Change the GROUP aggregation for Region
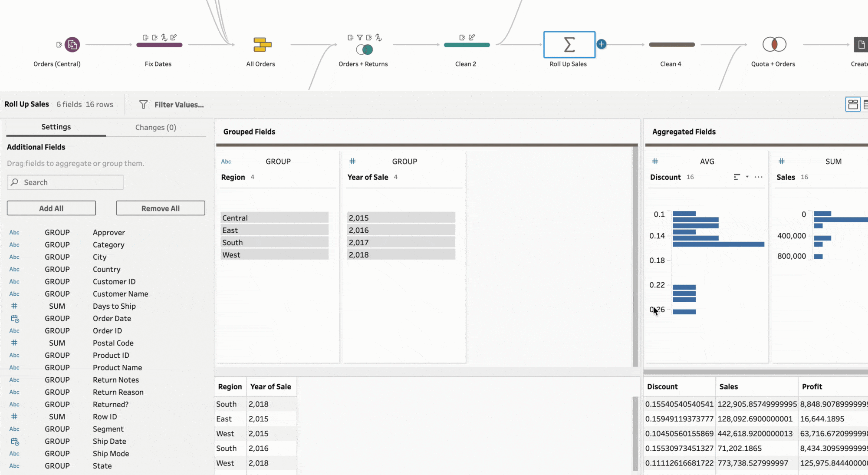The height and width of the screenshot is (475, 868). click(278, 162)
